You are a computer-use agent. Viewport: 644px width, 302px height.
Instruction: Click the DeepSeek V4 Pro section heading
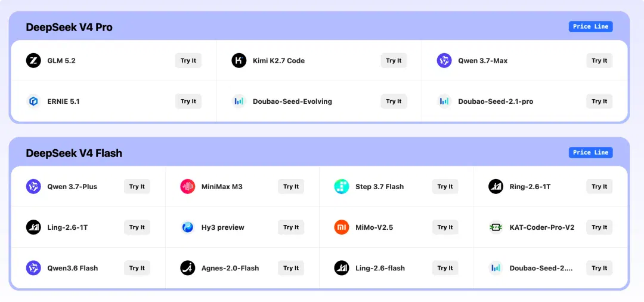click(69, 27)
